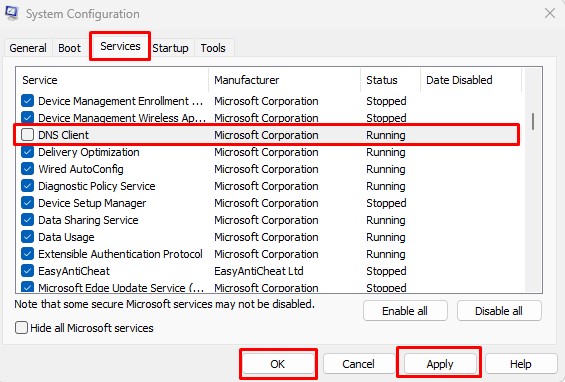This screenshot has width=565, height=382.
Task: Enable the DNS Client checkbox
Action: pos(27,135)
